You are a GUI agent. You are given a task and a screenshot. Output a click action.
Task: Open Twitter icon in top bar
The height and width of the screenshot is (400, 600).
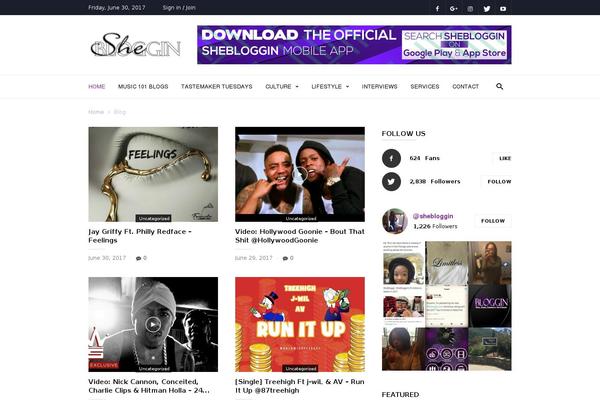click(x=486, y=8)
